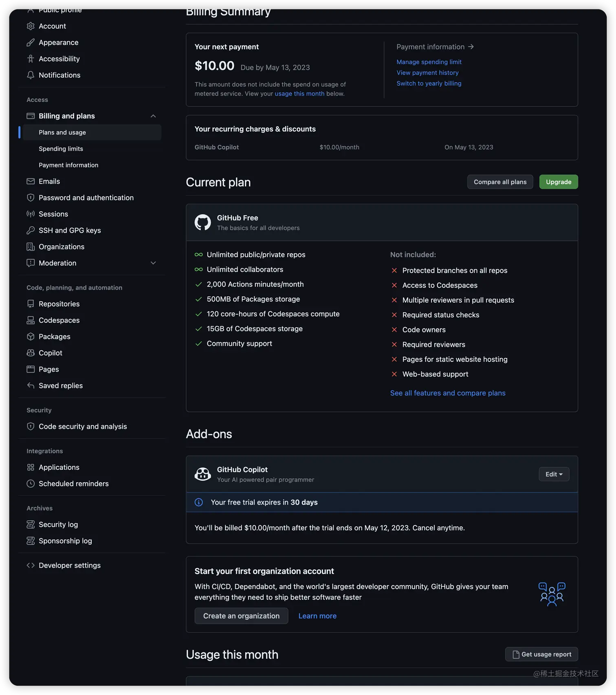The width and height of the screenshot is (616, 695).
Task: Click the Password shield icon
Action: pyautogui.click(x=31, y=198)
